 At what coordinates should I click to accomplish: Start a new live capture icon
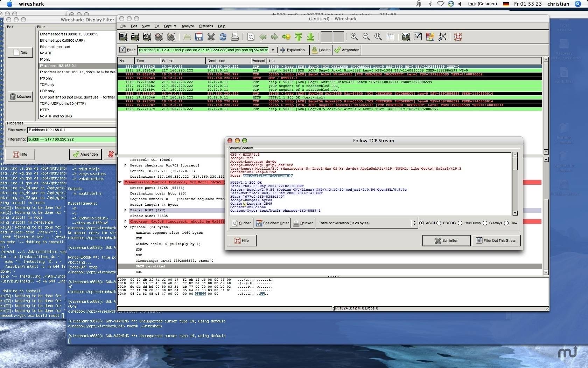click(x=147, y=37)
